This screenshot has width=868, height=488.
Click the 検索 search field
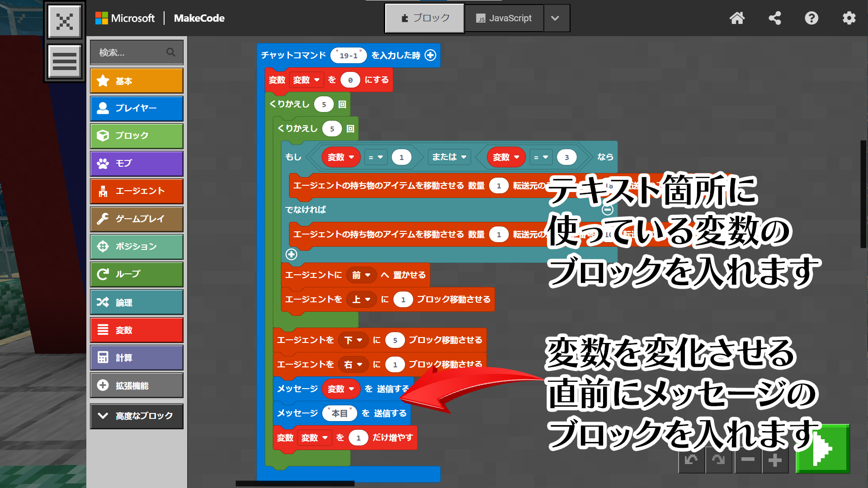click(x=131, y=52)
